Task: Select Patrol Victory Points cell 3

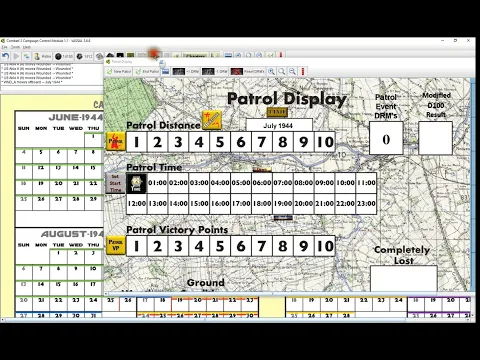Action: point(178,246)
